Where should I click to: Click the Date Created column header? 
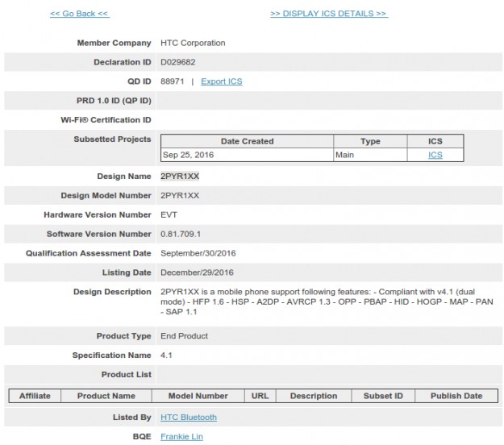[x=247, y=141]
